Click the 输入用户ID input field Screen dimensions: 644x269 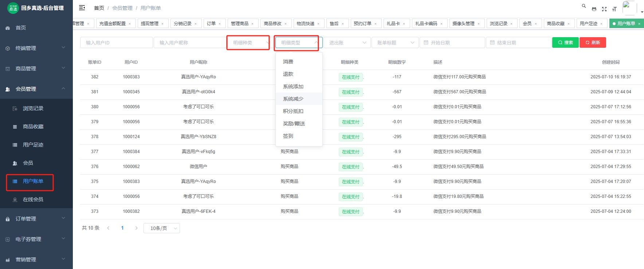click(x=116, y=43)
